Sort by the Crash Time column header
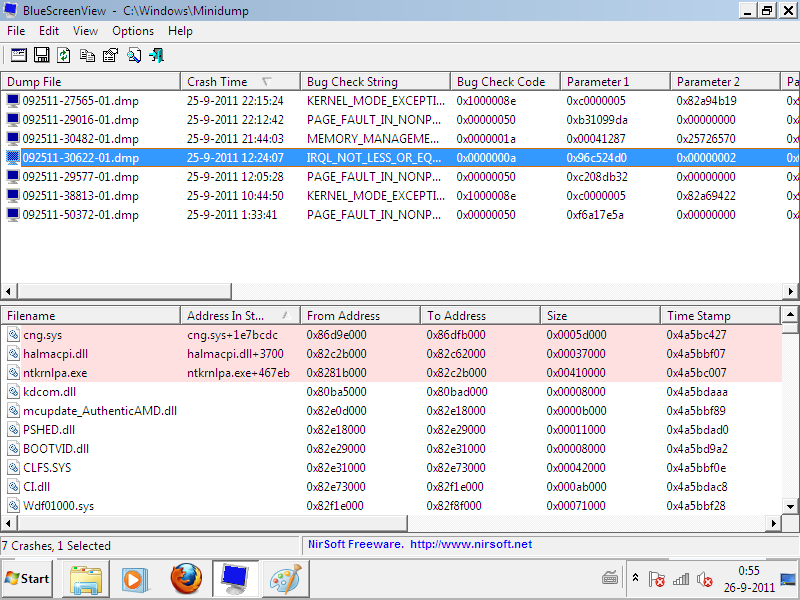Viewport: 800px width, 600px height. [x=240, y=82]
